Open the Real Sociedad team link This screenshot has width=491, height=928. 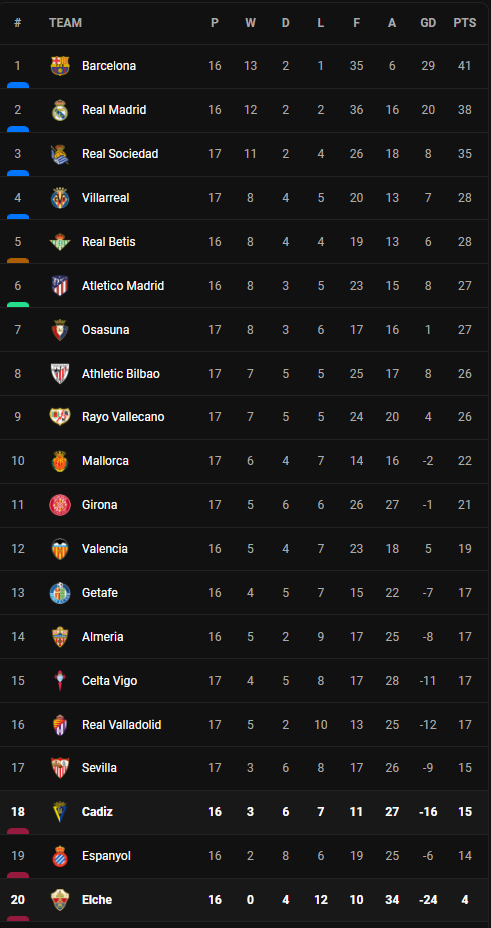(x=120, y=154)
